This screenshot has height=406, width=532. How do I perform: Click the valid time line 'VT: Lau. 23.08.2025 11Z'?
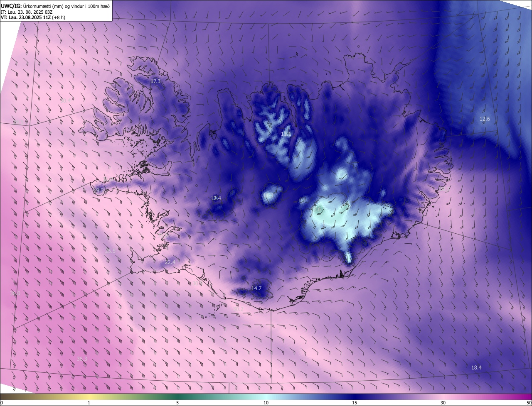pyautogui.click(x=26, y=17)
